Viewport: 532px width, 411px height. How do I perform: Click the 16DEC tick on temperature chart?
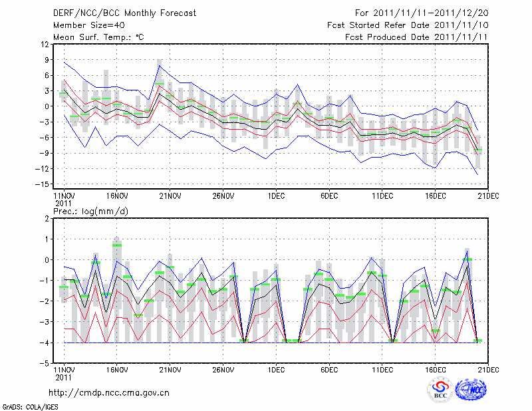(435, 196)
